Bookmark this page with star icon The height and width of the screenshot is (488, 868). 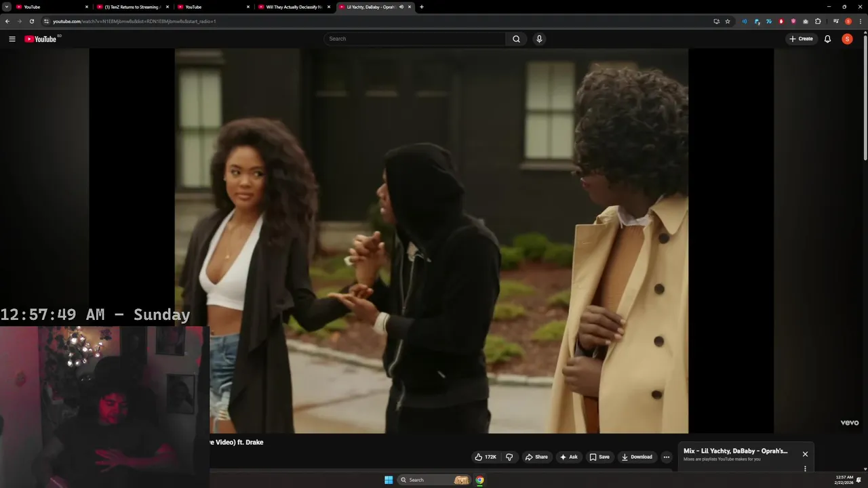point(728,21)
